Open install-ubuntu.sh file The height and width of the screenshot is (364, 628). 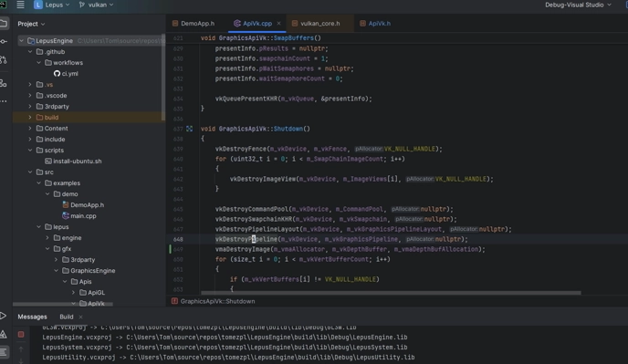click(x=73, y=161)
